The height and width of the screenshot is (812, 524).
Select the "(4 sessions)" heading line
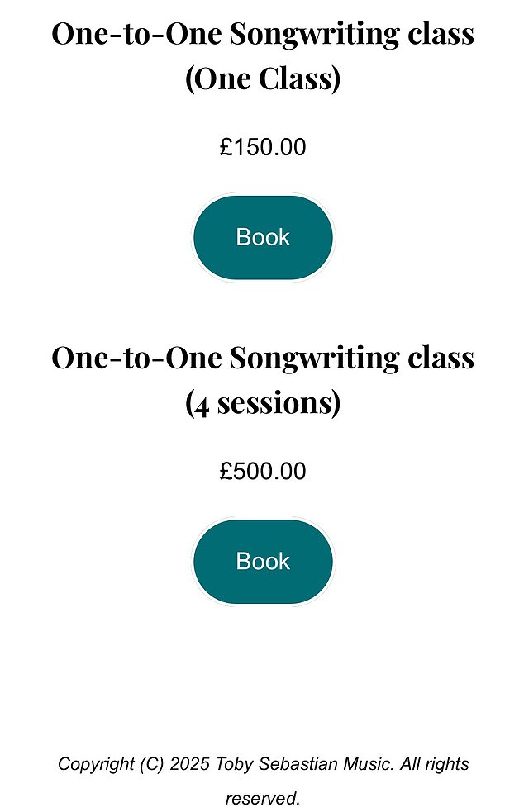263,403
